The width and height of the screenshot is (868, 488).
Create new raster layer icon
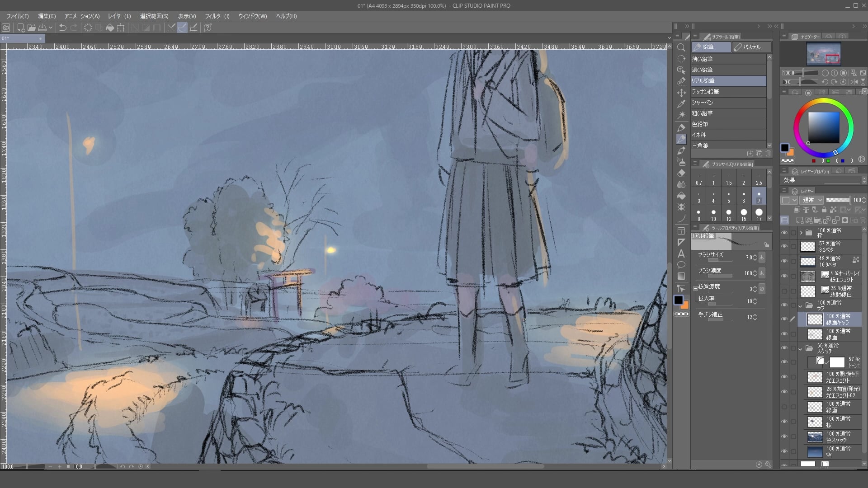800,221
